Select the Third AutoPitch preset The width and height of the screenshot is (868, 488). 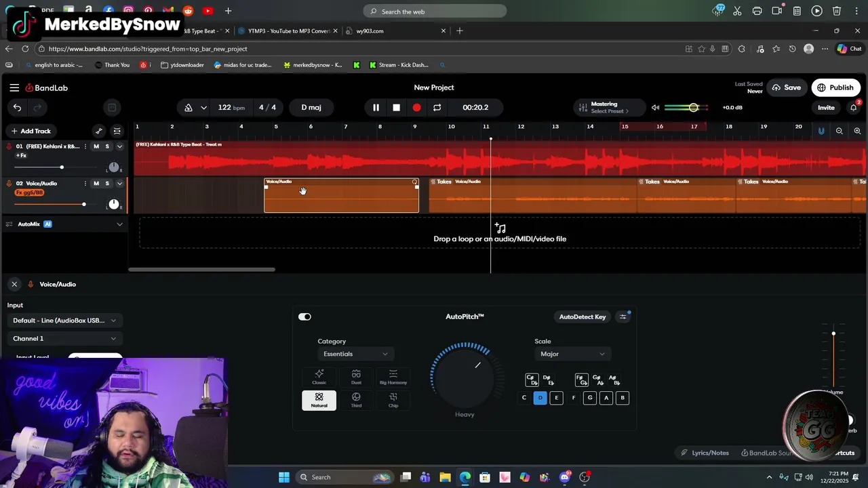(356, 400)
